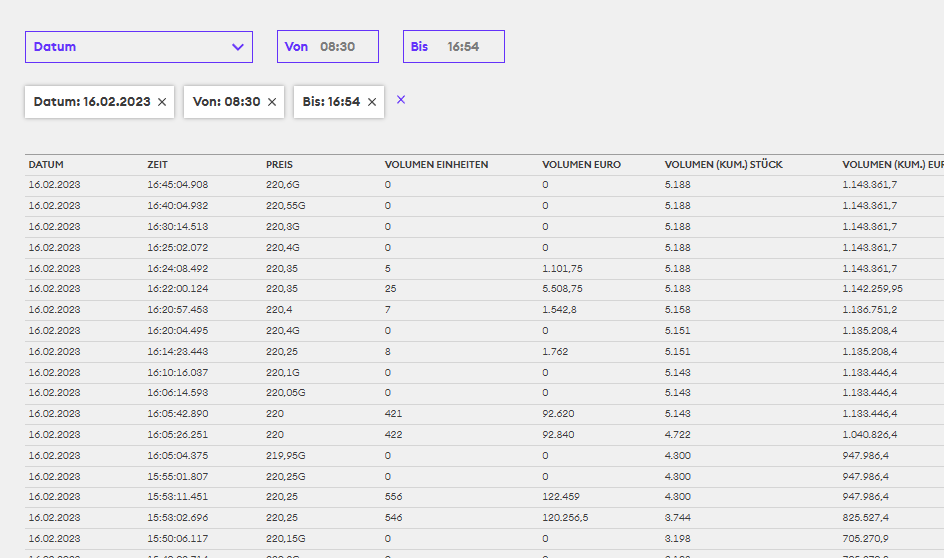Select the row with time 16:45:04.908

[x=178, y=185]
